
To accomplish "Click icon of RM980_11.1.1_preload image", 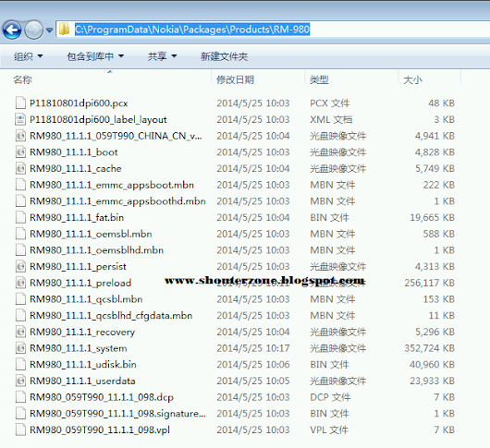I will click(x=20, y=283).
